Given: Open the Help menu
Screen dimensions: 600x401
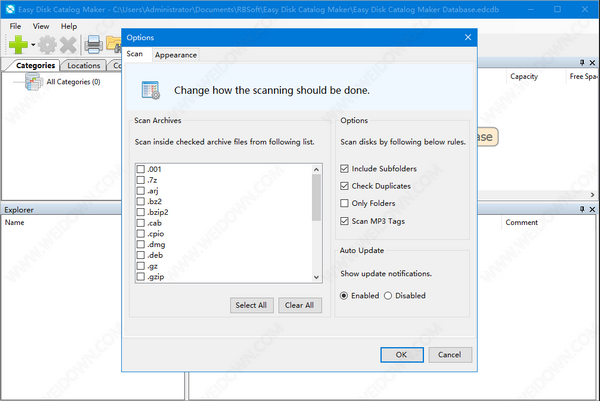Looking at the screenshot, I should pyautogui.click(x=68, y=26).
